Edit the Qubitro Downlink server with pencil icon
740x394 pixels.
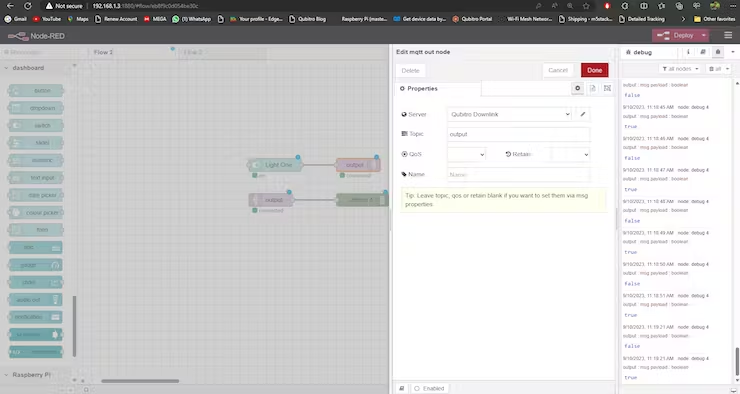[x=583, y=114]
